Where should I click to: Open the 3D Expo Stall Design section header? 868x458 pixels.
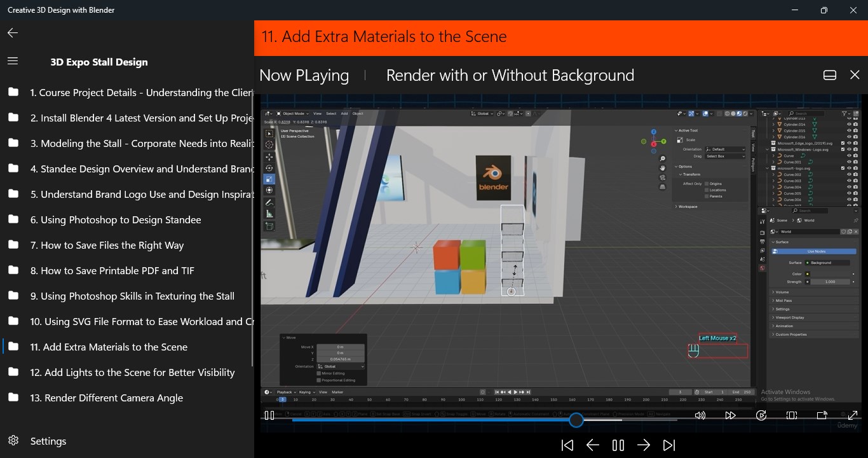[x=98, y=62]
